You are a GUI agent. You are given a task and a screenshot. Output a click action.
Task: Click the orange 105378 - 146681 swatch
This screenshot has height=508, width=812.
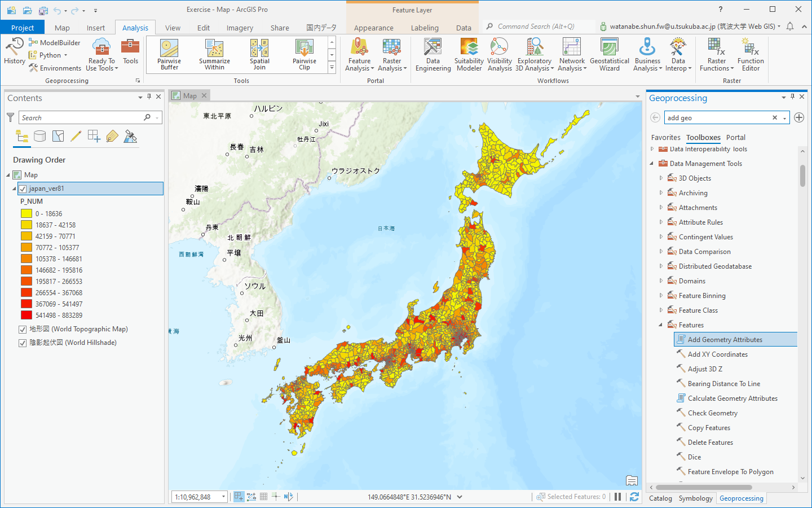click(27, 259)
